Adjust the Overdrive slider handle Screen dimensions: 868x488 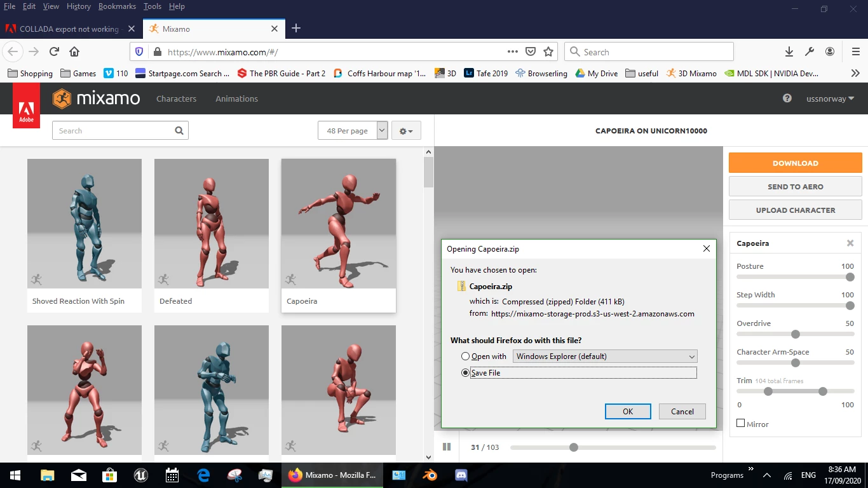[796, 334]
